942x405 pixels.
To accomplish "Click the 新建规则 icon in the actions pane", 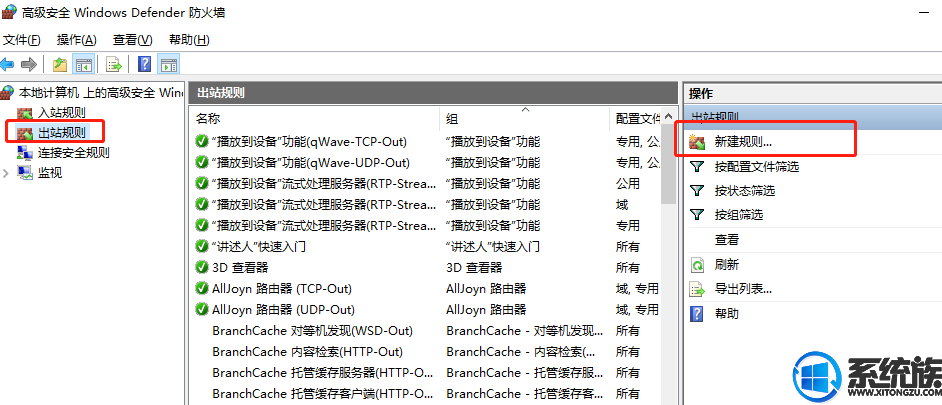I will (697, 142).
